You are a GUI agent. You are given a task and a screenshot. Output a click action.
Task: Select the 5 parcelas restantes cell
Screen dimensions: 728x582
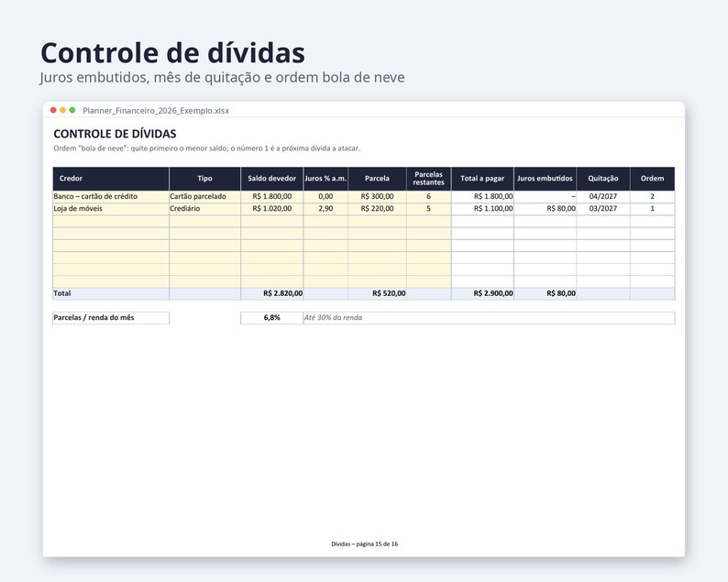point(428,209)
